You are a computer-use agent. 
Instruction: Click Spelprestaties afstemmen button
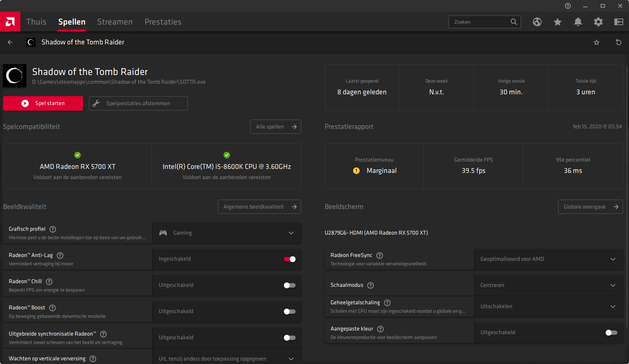138,103
